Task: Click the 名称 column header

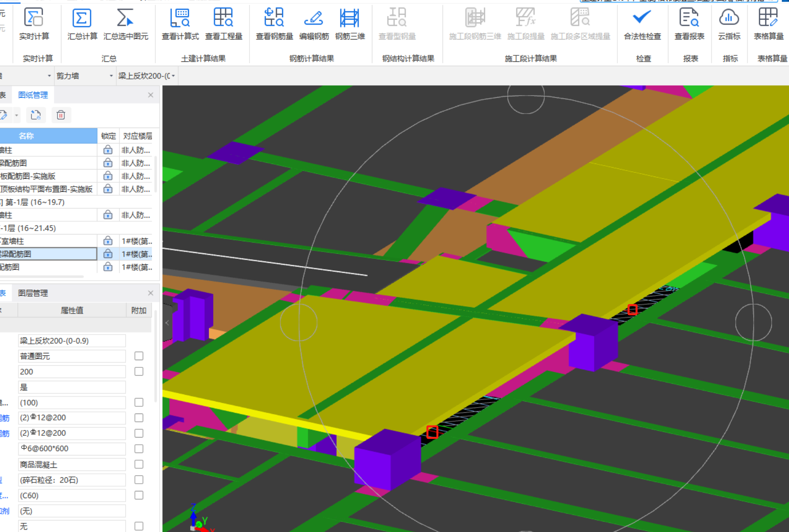Action: click(26, 136)
